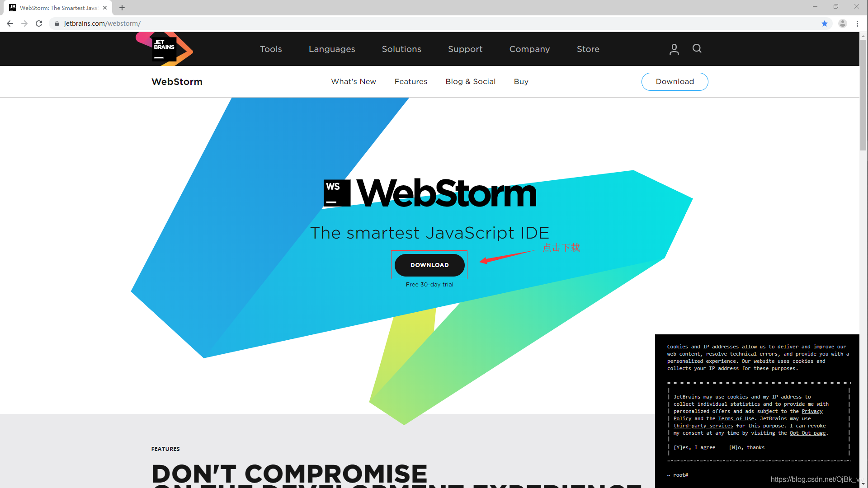The image size is (868, 488).
Task: Open the Features menu item
Action: tap(411, 81)
